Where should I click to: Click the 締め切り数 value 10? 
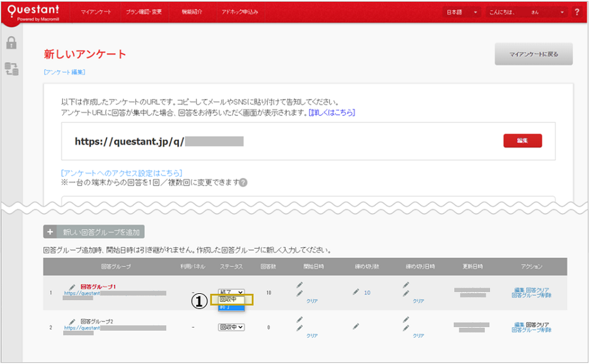367,292
